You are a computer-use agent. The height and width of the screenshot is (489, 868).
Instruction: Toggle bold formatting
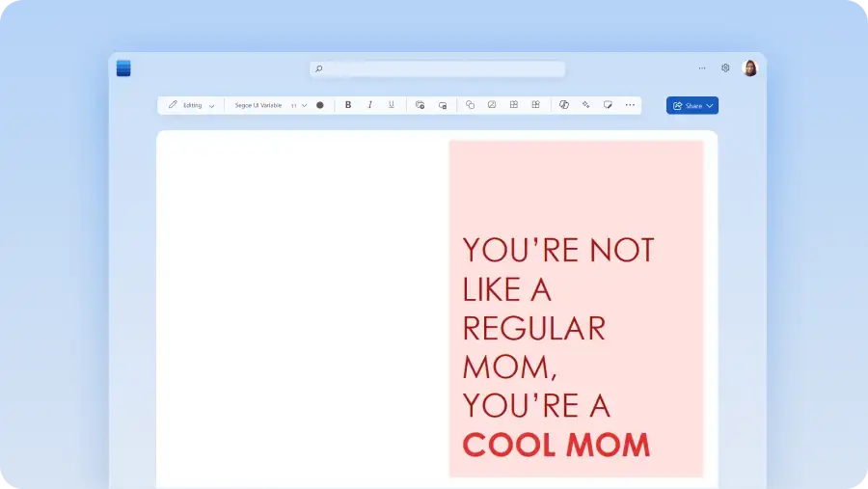pos(348,105)
